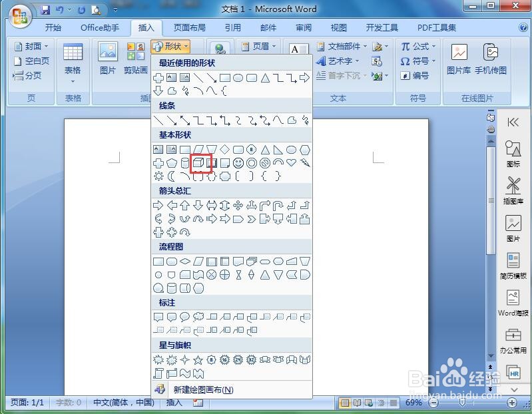This screenshot has width=532, height=414.
Task: Collapse the side panel with double chevron
Action: [x=513, y=122]
